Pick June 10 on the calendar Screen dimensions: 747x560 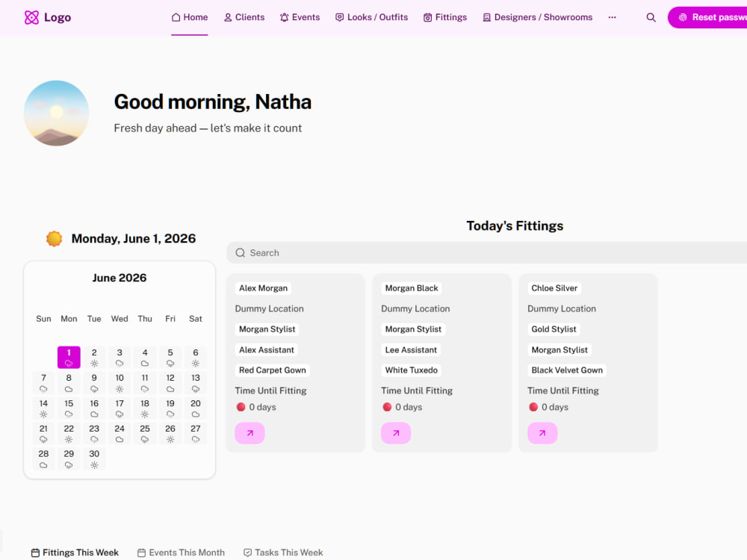tap(120, 382)
